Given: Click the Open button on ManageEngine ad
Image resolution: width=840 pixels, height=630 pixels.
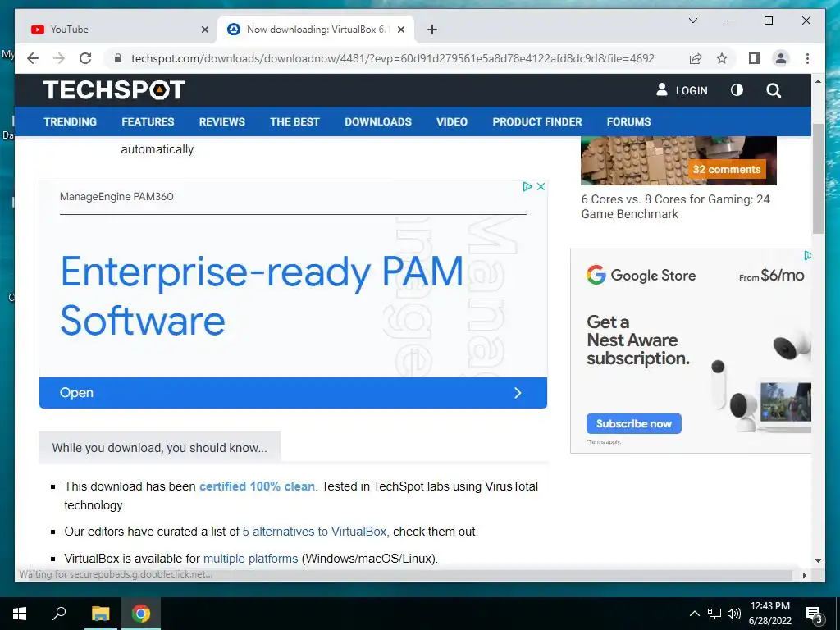Looking at the screenshot, I should [293, 393].
